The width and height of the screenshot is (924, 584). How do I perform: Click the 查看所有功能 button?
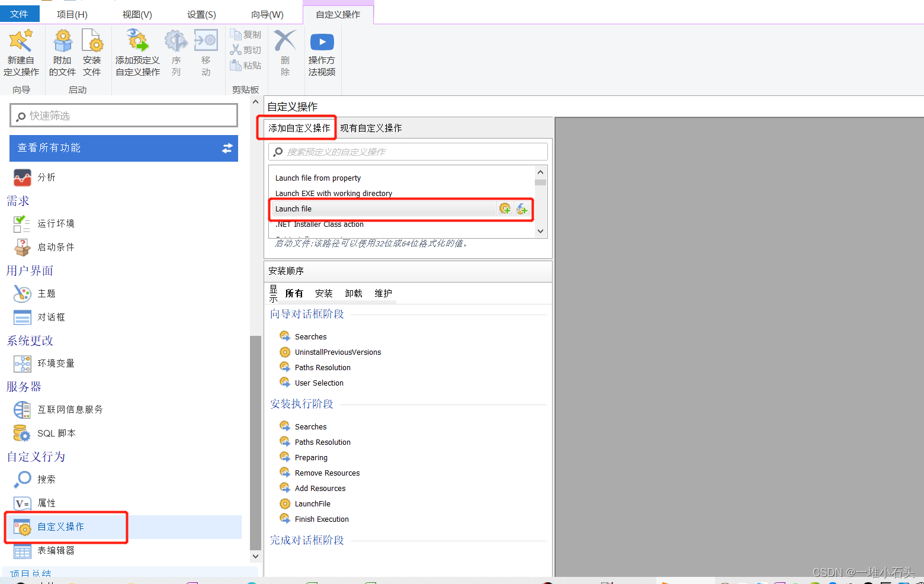(x=123, y=148)
